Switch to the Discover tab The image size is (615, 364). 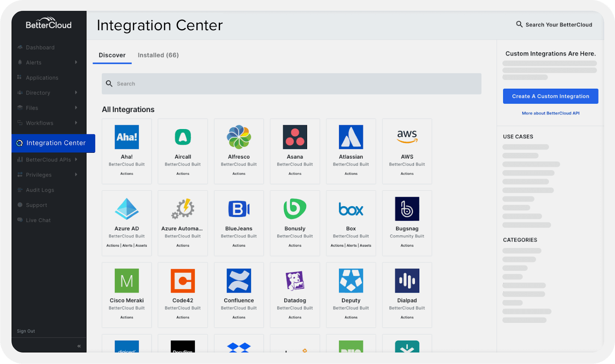tap(112, 55)
